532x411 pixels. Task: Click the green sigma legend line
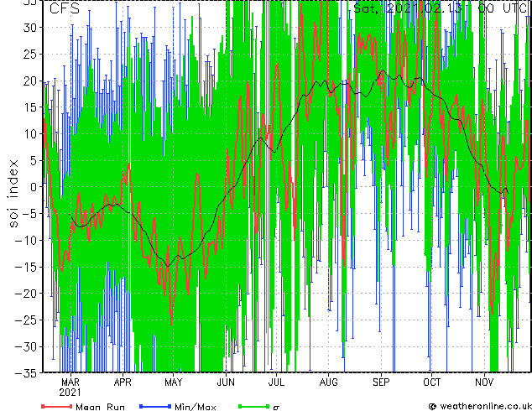(x=250, y=407)
